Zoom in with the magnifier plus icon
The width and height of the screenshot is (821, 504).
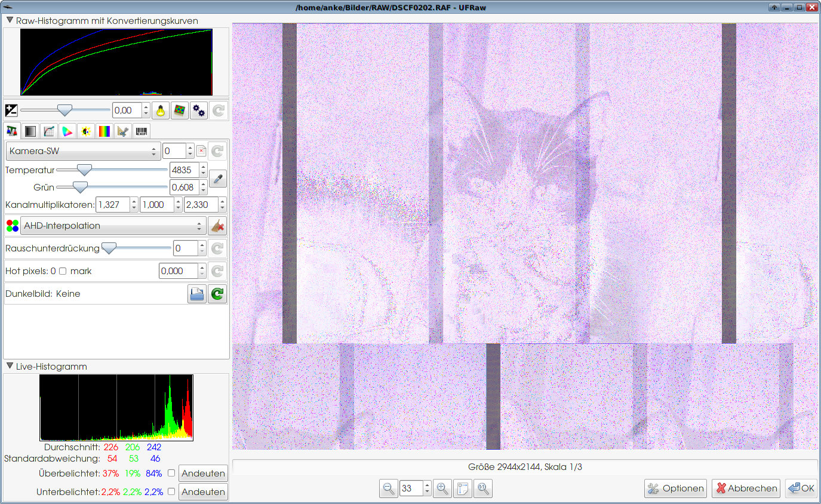point(442,488)
